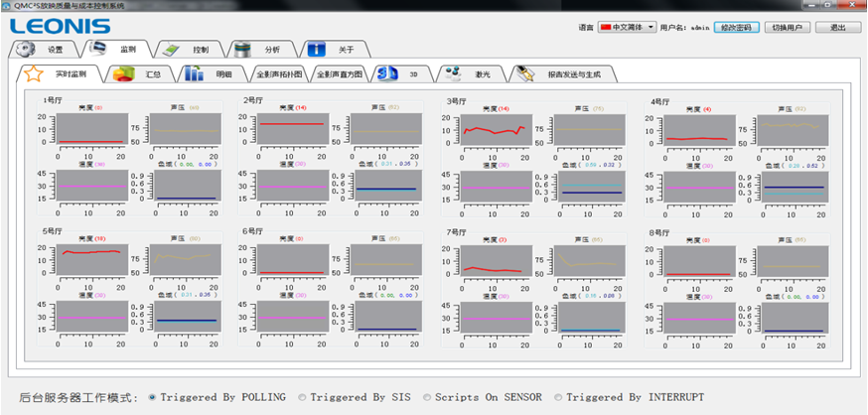
Task: Open 明细 bar chart icon
Action: (x=194, y=73)
